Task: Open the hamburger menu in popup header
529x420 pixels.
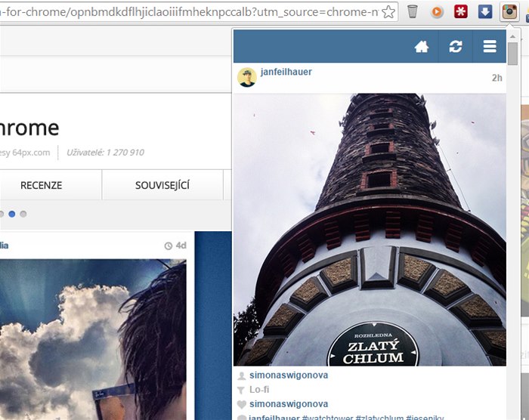Action: [x=490, y=47]
